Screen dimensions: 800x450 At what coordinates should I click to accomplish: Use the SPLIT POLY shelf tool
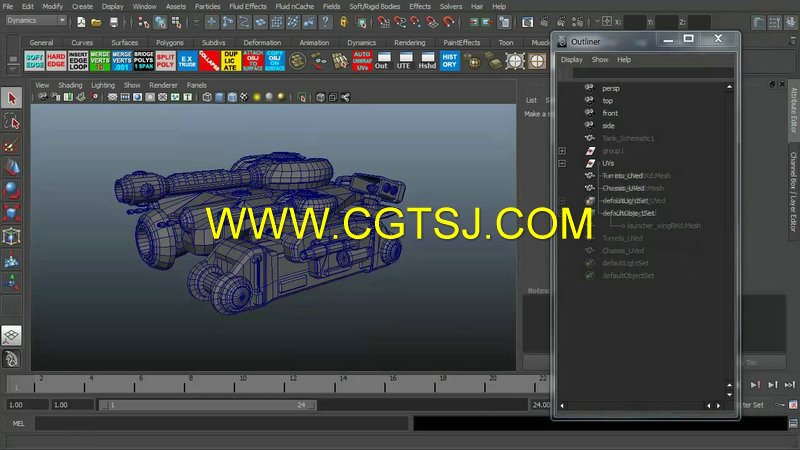(x=165, y=61)
